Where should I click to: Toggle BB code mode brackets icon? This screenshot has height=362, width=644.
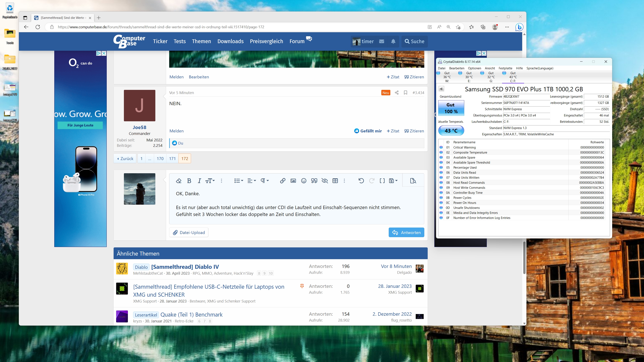coord(382,181)
